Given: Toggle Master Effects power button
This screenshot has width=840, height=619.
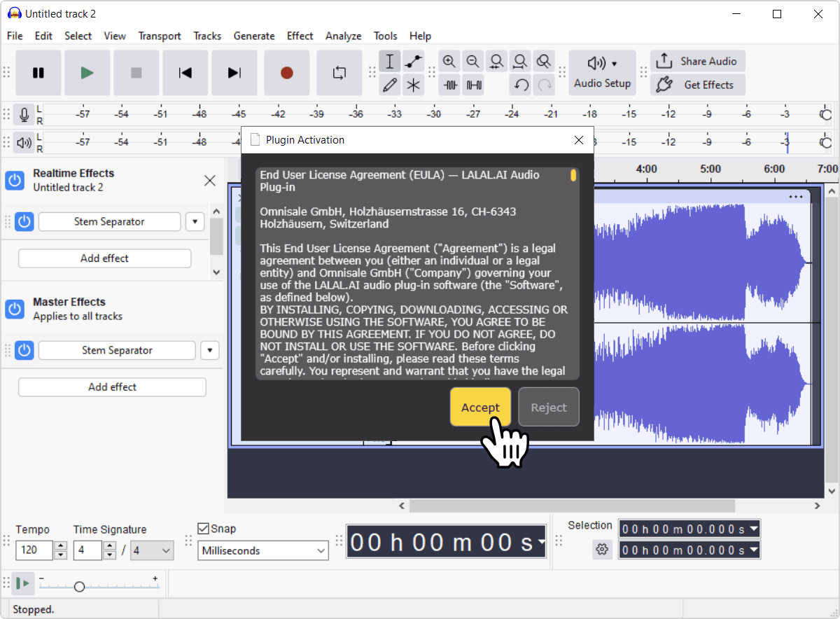Looking at the screenshot, I should click(x=15, y=309).
